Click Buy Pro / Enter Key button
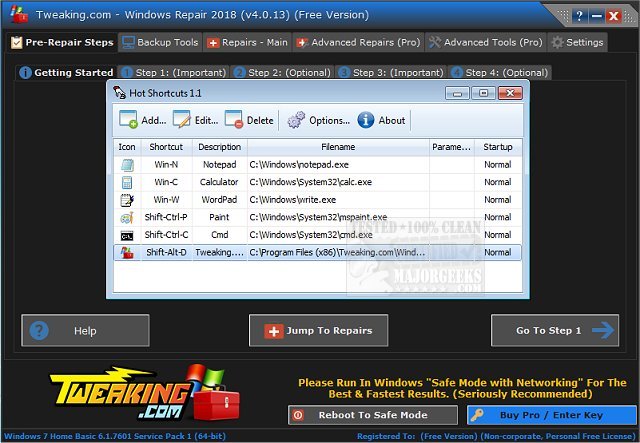The width and height of the screenshot is (640, 443). tap(551, 415)
